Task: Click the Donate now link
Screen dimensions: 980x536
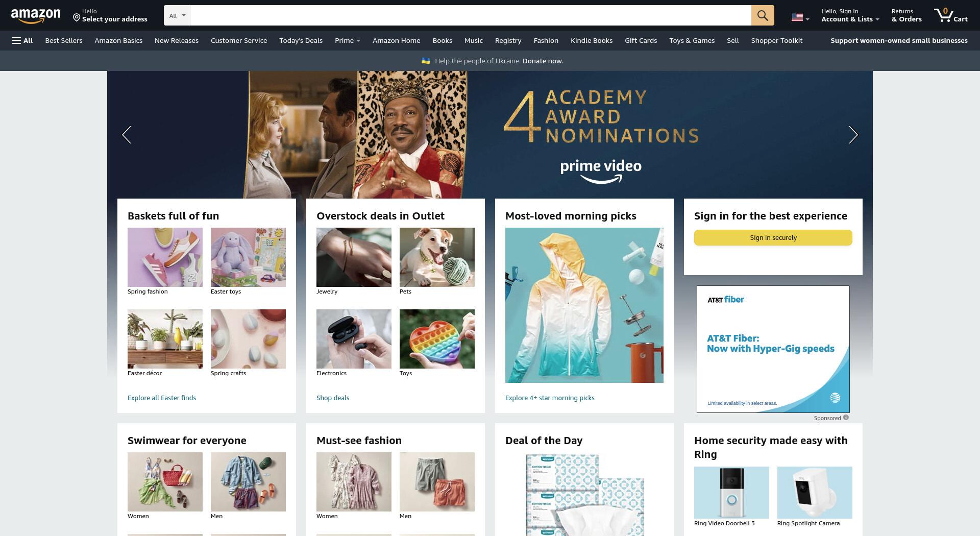Action: click(543, 61)
